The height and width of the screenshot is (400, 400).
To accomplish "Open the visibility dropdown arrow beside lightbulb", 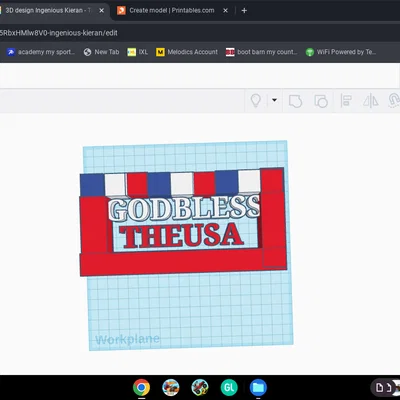I will click(x=274, y=100).
